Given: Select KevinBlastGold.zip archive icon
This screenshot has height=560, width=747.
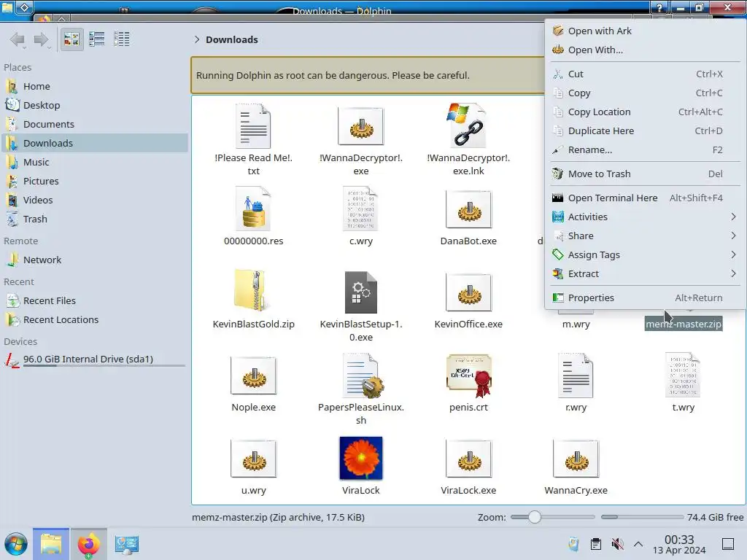Looking at the screenshot, I should [253, 292].
